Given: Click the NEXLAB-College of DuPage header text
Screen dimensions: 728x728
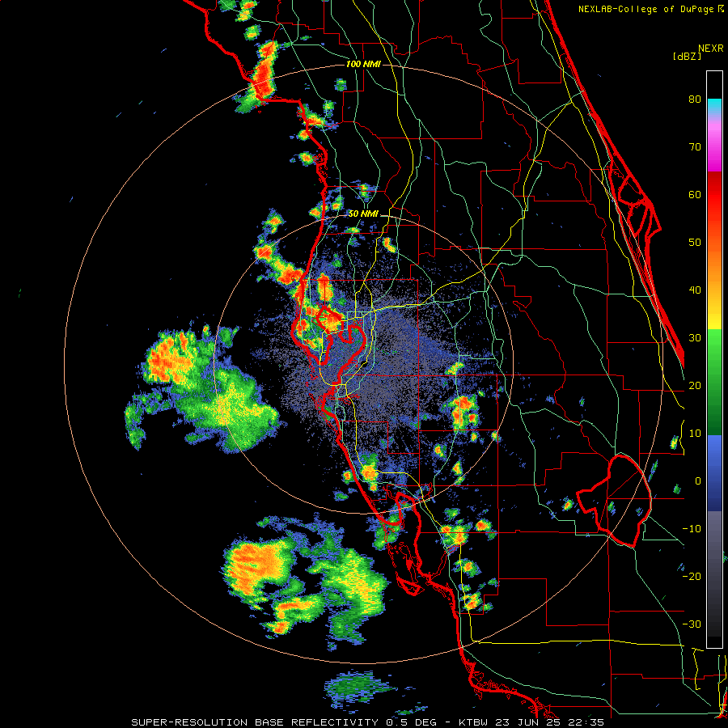Looking at the screenshot, I should (645, 9).
